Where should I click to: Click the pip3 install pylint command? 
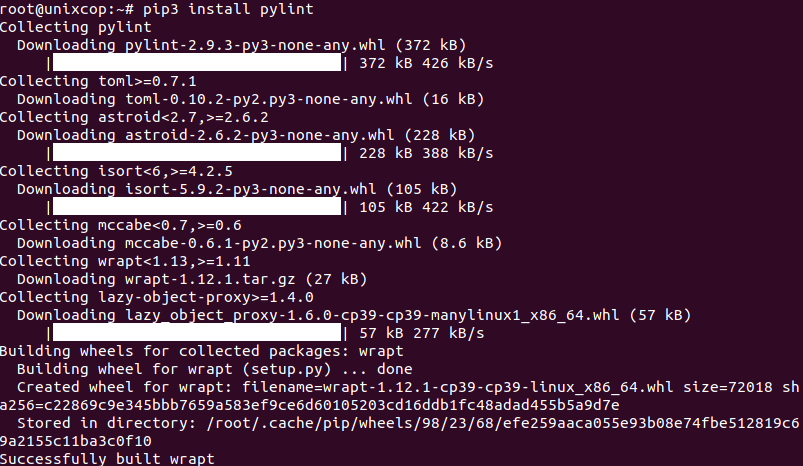coord(228,9)
